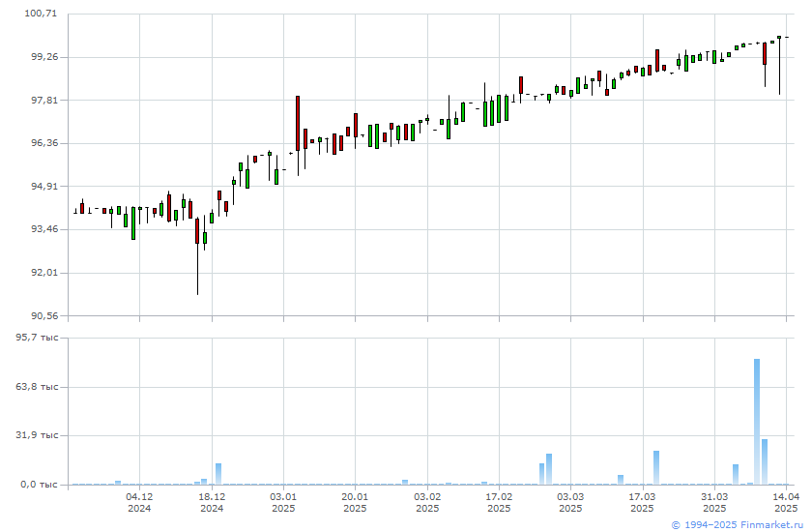The height and width of the screenshot is (532, 812).
Task: Select the 03.01 2025 date label
Action: coord(283,502)
